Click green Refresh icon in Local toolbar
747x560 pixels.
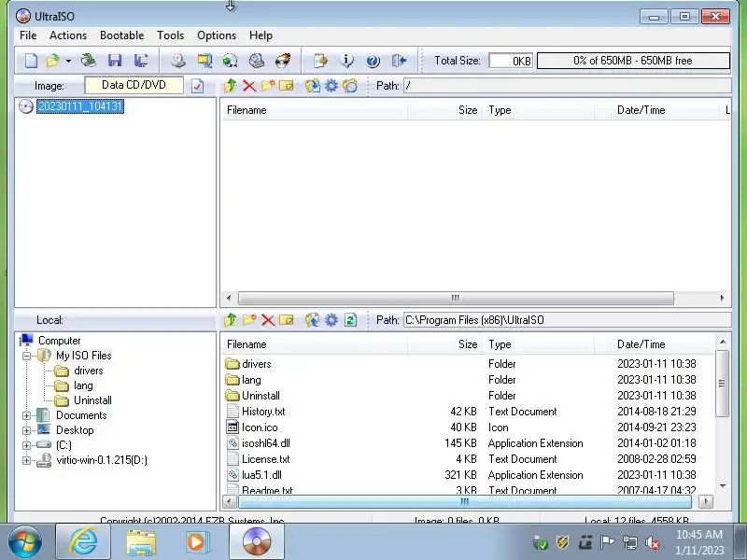(x=350, y=320)
